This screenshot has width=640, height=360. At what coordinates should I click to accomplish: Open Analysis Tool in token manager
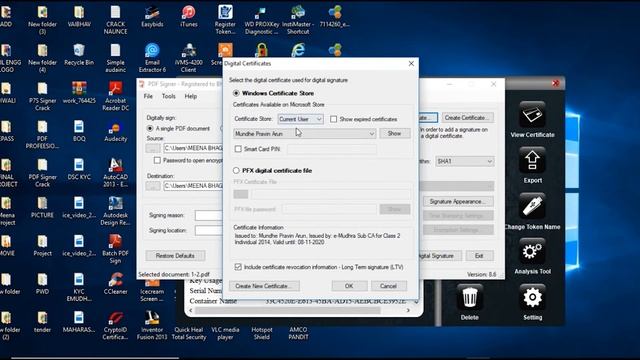pos(532,257)
